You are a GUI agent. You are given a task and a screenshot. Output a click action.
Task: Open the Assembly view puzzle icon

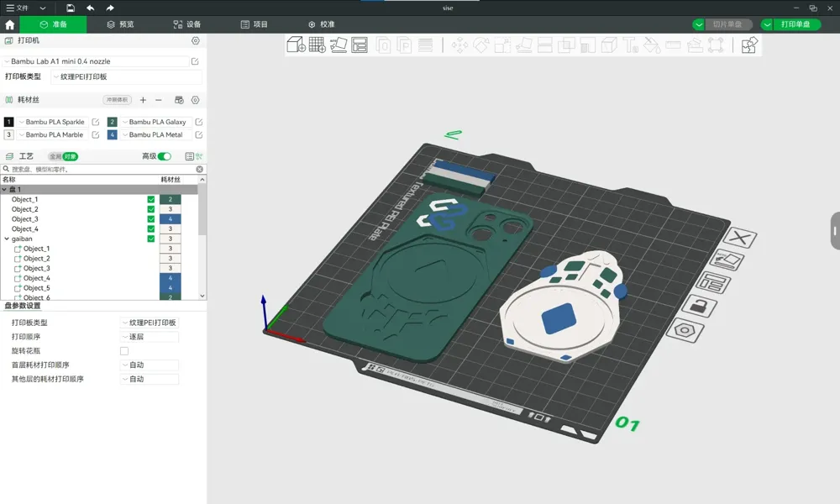click(749, 45)
